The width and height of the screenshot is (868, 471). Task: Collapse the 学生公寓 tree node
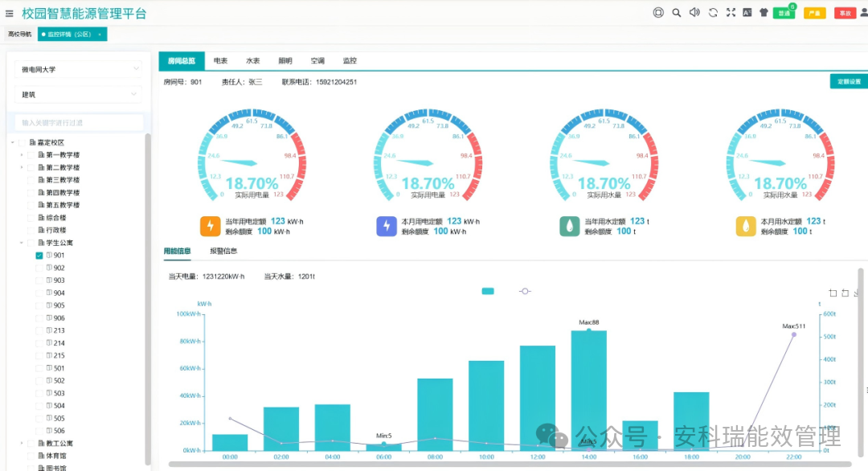click(x=22, y=243)
